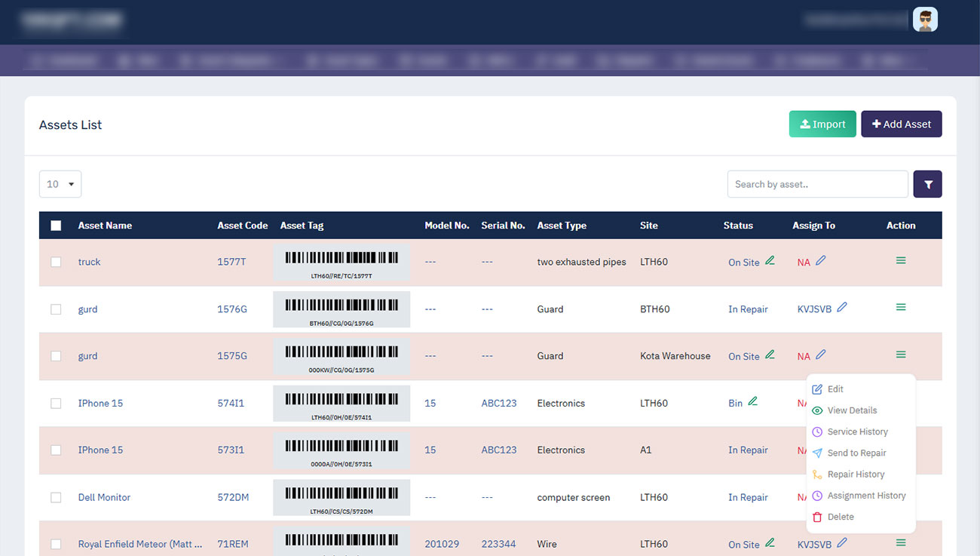
Task: Click Assign To edit pencil for truck
Action: coord(821,260)
